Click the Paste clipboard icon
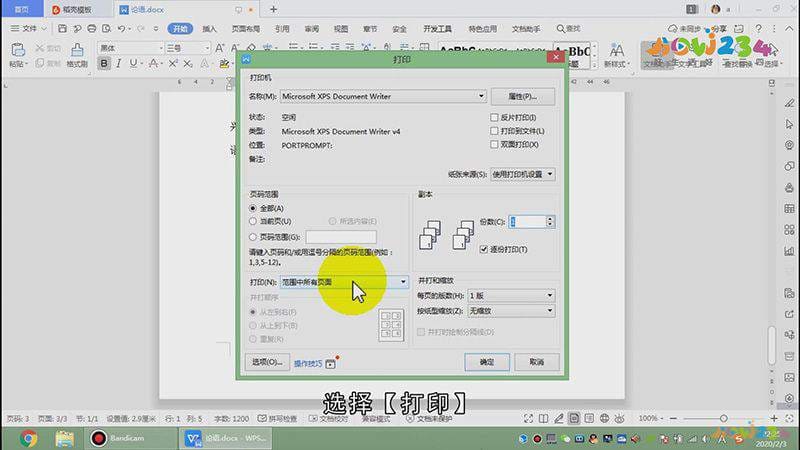The image size is (800, 450). (18, 50)
